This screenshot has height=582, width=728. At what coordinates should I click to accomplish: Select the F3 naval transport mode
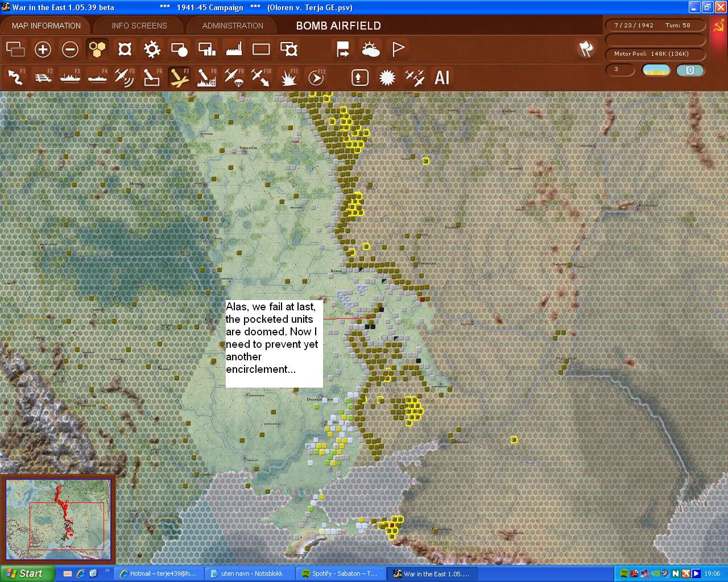70,77
